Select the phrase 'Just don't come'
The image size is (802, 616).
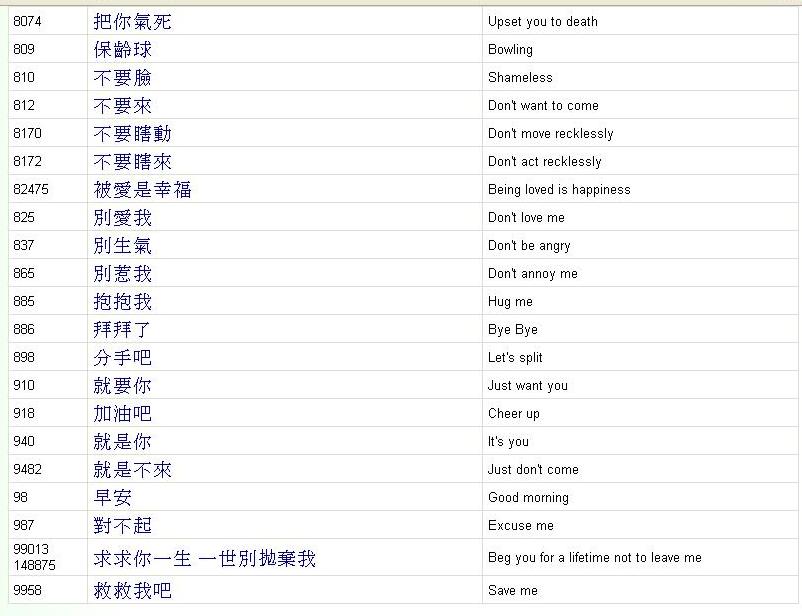click(533, 470)
